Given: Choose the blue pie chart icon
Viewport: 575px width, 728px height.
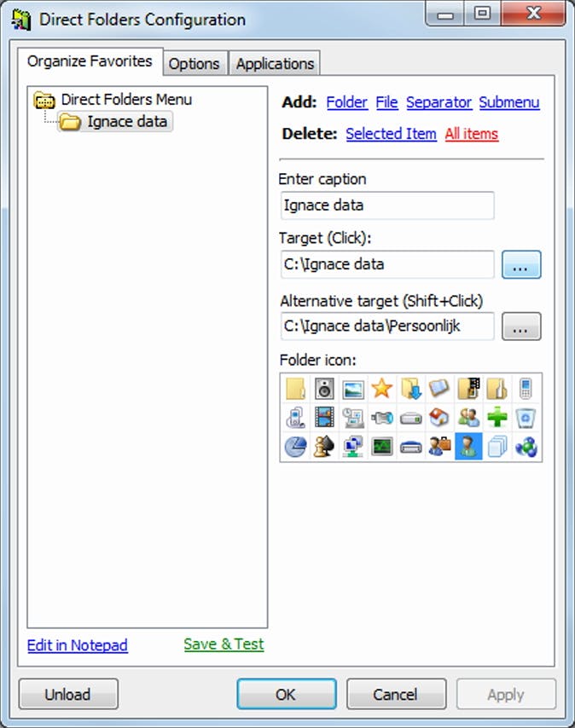Looking at the screenshot, I should 295,446.
